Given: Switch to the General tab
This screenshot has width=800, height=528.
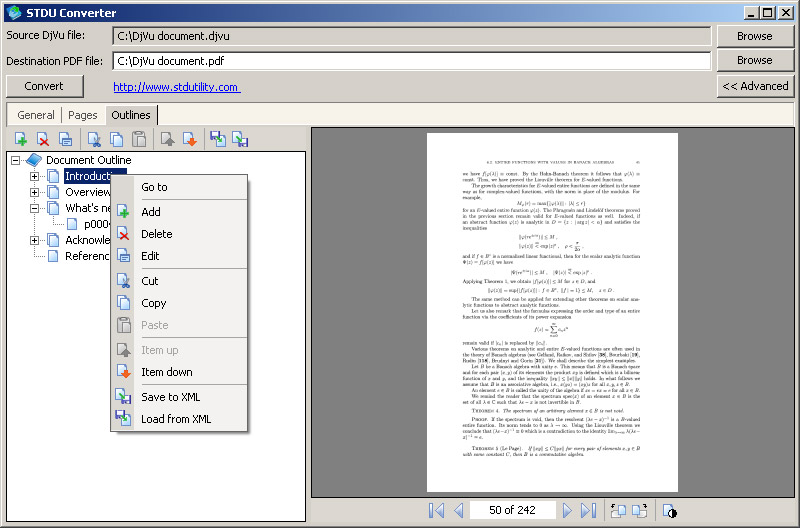Looking at the screenshot, I should tap(36, 115).
